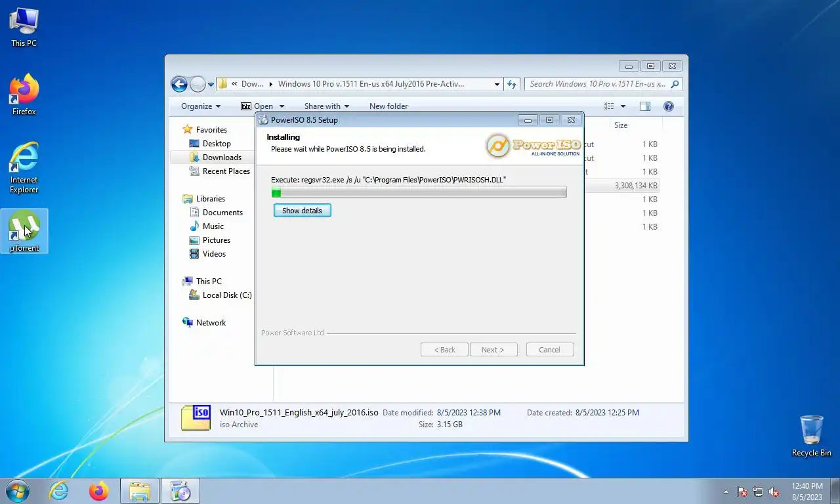Open Action Center flag tray icon
The image size is (840, 504).
point(742,492)
